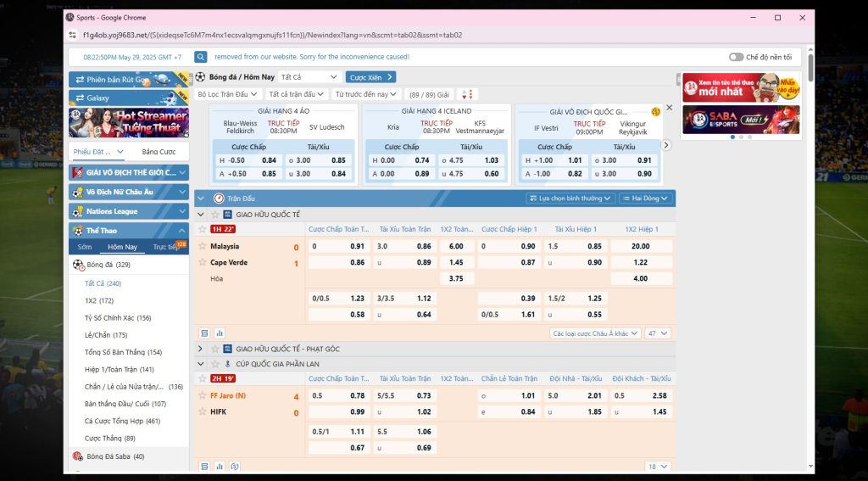Viewport: 868px width, 481px height.
Task: Click the Cược Xiên parlay button
Action: tap(370, 77)
